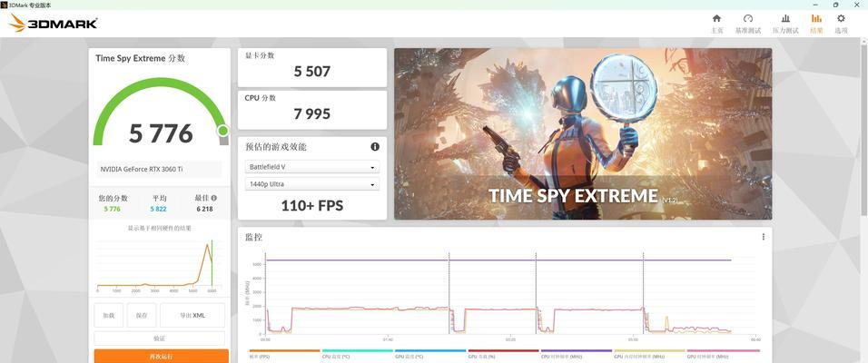Click the 加载 (Load) button
This screenshot has width=868, height=363.
click(109, 315)
